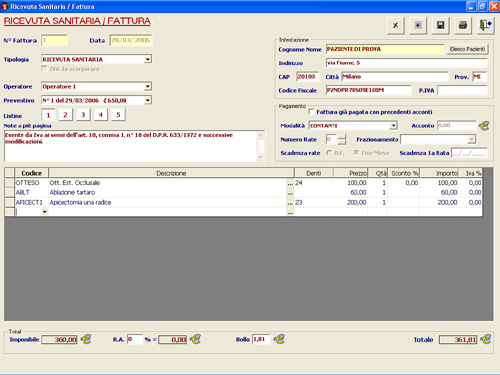The height and width of the screenshot is (375, 500).
Task: Open Elenco Pazienti list
Action: 467,49
